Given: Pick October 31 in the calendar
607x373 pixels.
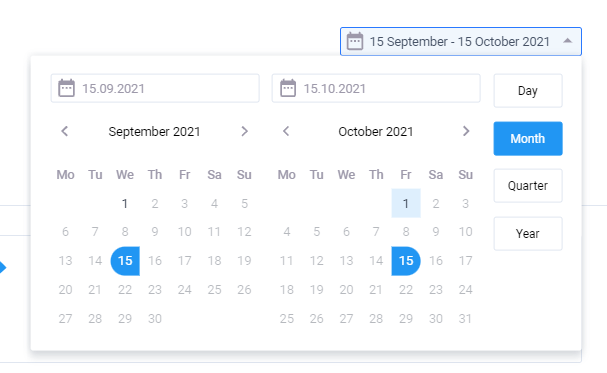Looking at the screenshot, I should pyautogui.click(x=465, y=318).
